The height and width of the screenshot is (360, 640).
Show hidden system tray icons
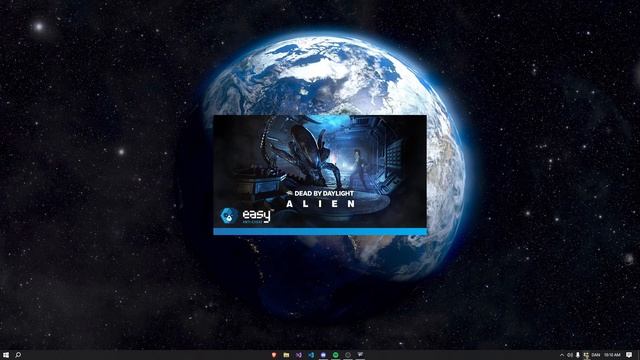pos(562,356)
